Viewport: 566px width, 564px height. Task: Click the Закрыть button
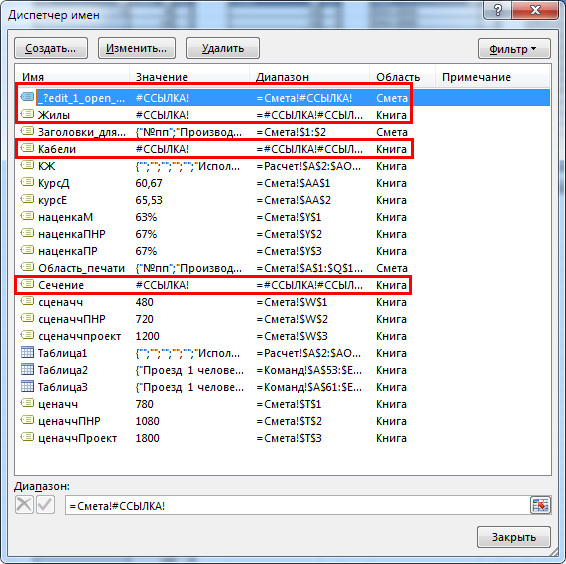(514, 537)
